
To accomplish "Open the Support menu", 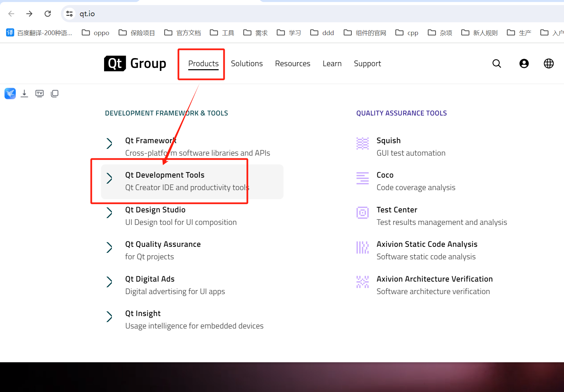I will (367, 63).
